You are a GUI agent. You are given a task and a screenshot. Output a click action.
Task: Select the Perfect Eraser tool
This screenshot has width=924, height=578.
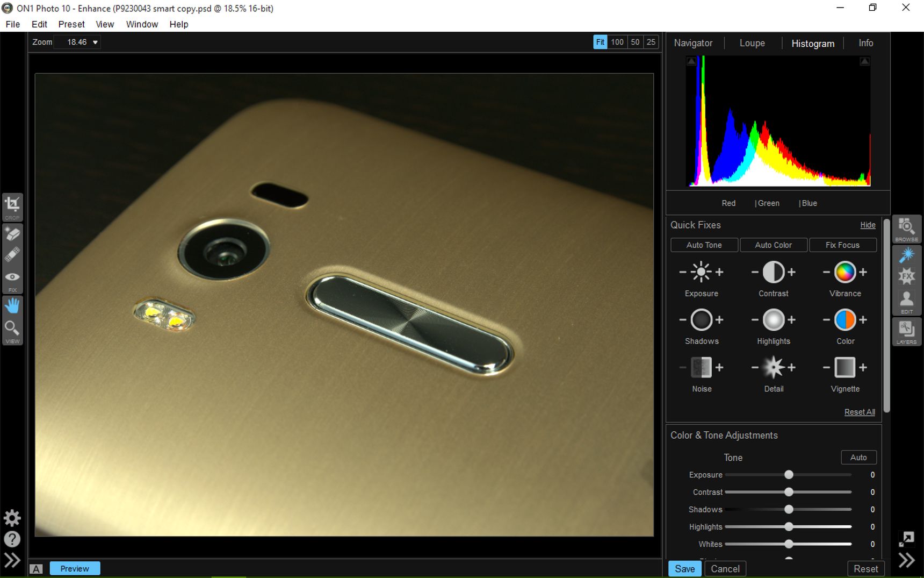pos(12,234)
